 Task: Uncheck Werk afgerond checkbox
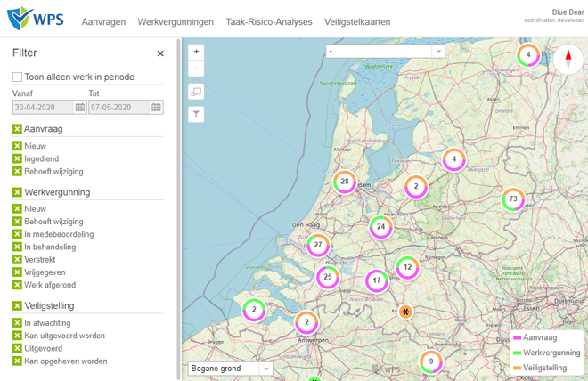click(x=17, y=285)
